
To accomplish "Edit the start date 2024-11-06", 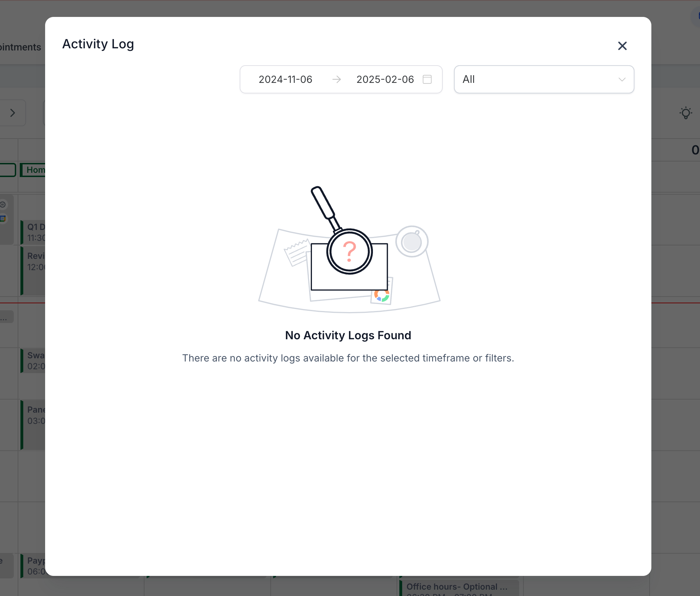I will pos(285,79).
